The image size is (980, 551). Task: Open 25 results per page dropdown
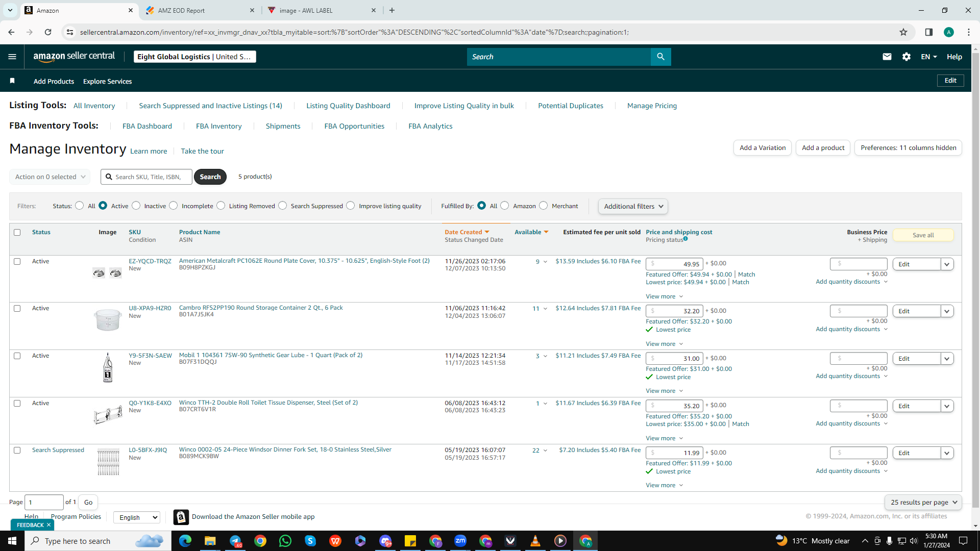[x=923, y=502]
